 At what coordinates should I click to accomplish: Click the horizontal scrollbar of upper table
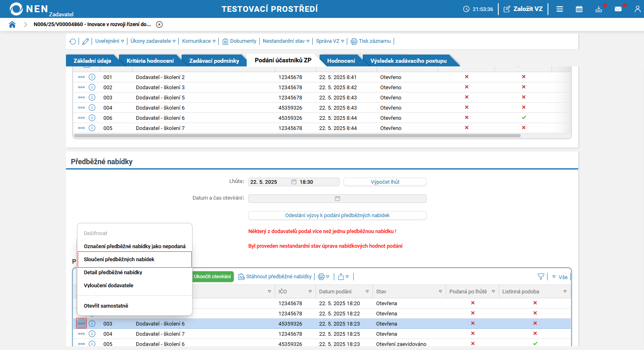297,136
